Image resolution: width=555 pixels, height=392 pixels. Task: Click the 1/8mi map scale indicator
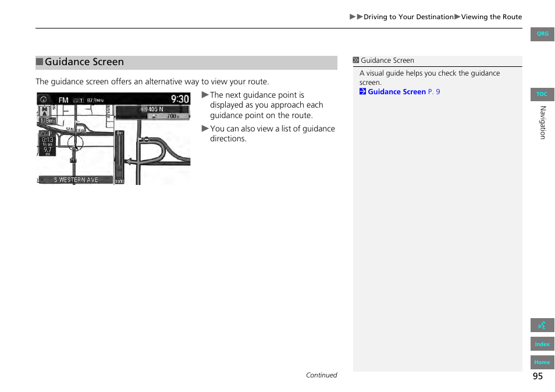48,120
